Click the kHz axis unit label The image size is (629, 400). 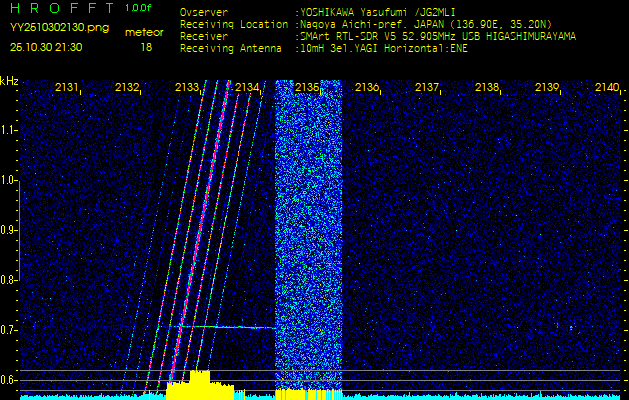(x=9, y=81)
